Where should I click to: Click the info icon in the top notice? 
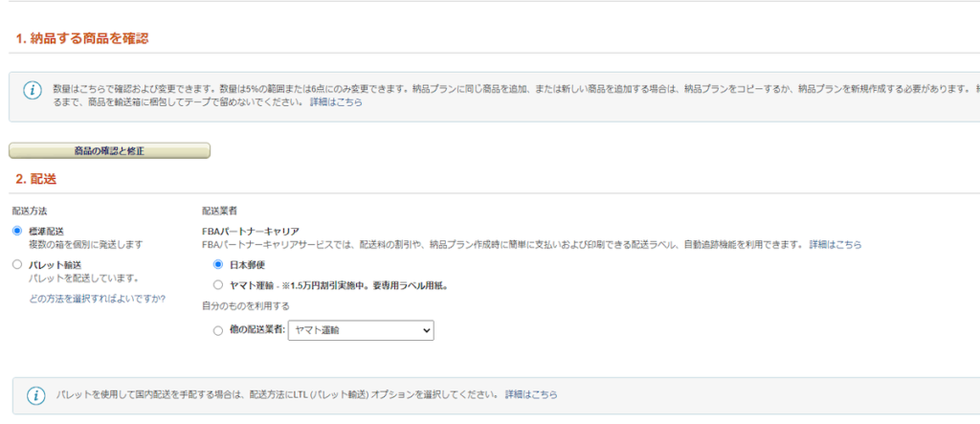click(33, 90)
